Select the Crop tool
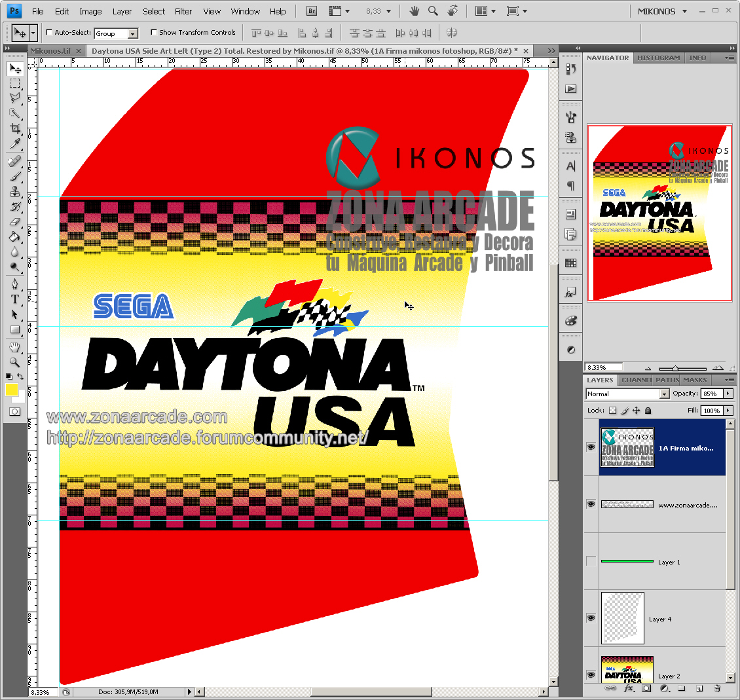This screenshot has height=700, width=740. click(15, 128)
